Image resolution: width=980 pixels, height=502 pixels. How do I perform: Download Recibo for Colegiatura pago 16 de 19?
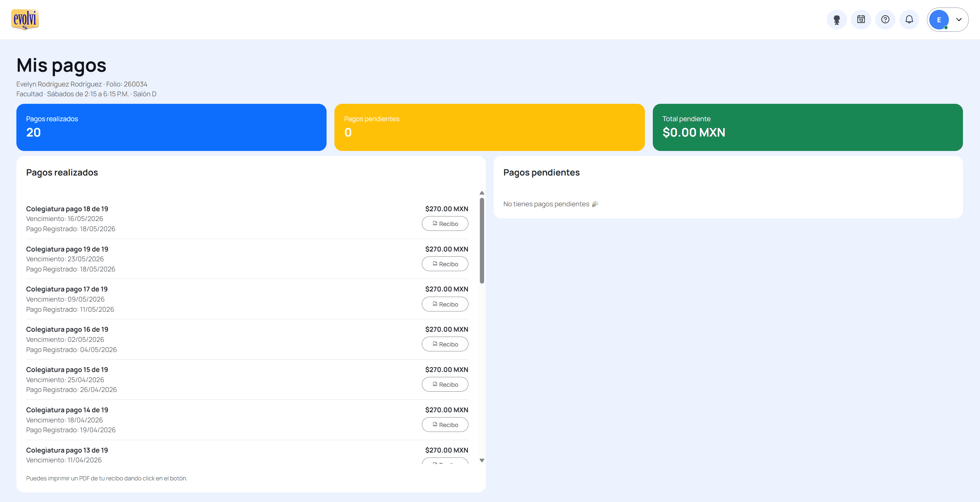445,344
